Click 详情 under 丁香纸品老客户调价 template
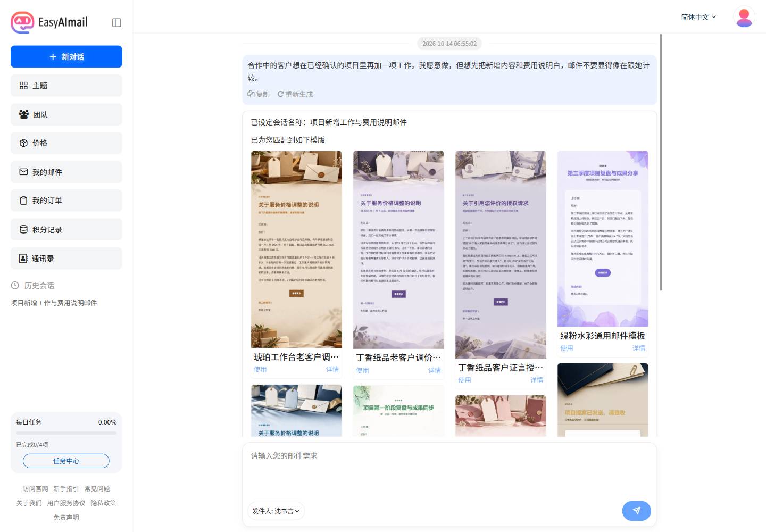Viewport: 766px width, 532px height. (x=435, y=370)
